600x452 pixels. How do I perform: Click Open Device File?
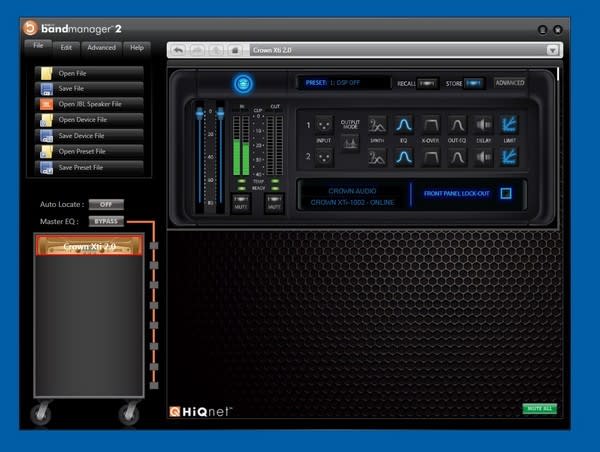(89, 120)
